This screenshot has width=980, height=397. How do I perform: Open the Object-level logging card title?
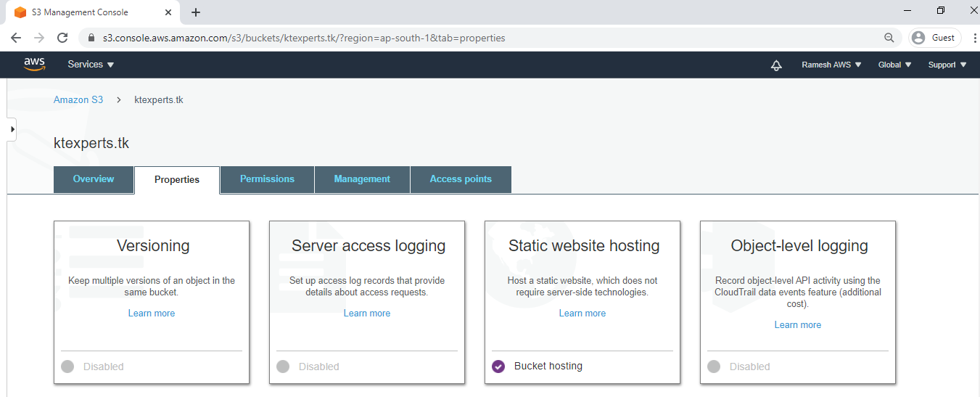click(x=799, y=246)
